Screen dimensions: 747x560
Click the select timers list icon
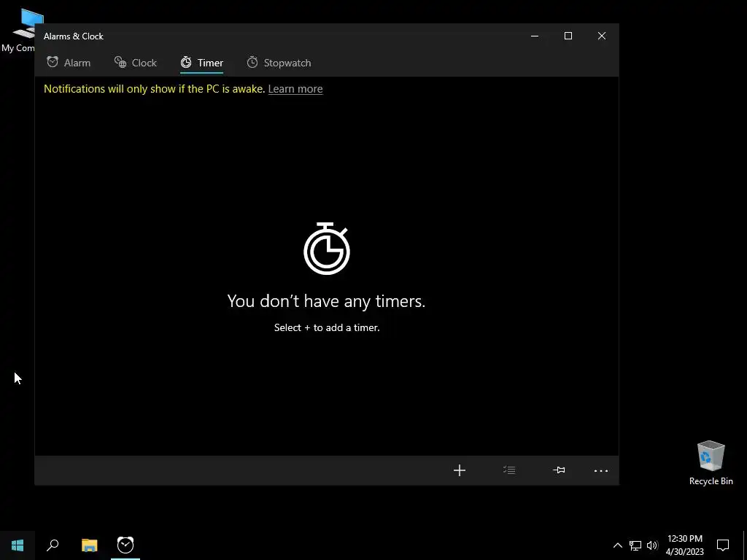pyautogui.click(x=509, y=470)
